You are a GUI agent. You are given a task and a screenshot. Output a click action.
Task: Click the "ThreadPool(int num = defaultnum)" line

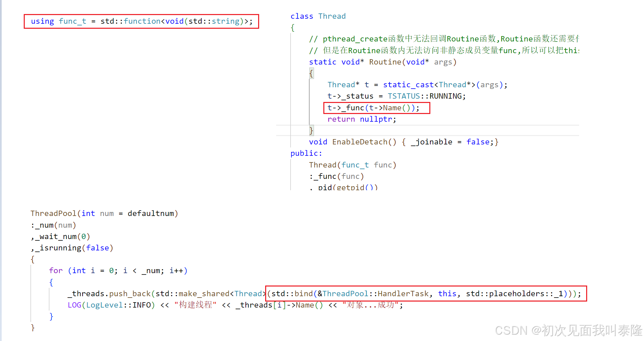point(104,213)
